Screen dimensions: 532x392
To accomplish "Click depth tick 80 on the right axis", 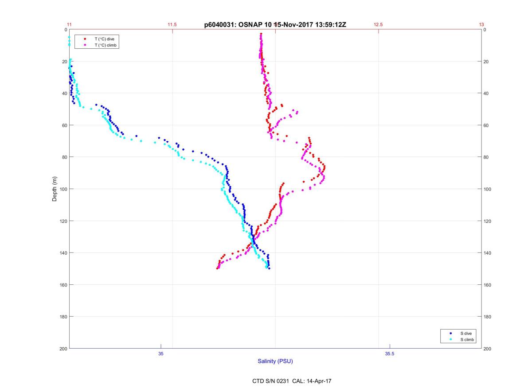I will [x=486, y=157].
